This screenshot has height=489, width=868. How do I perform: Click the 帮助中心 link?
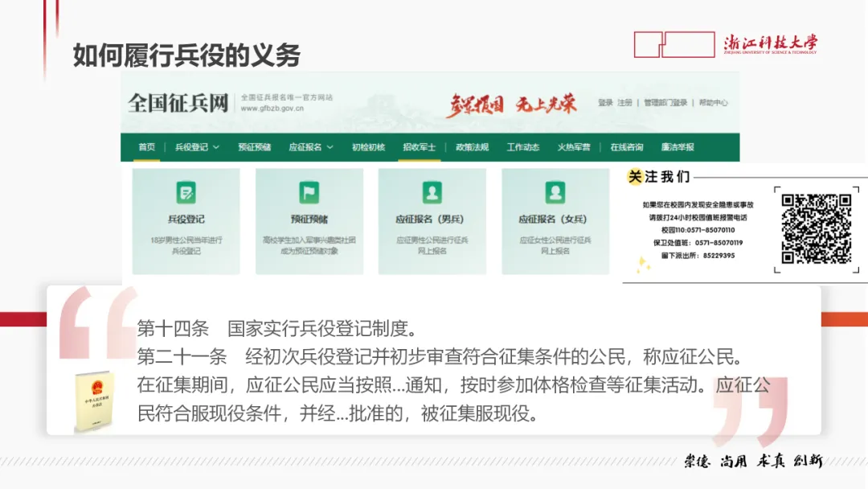713,102
